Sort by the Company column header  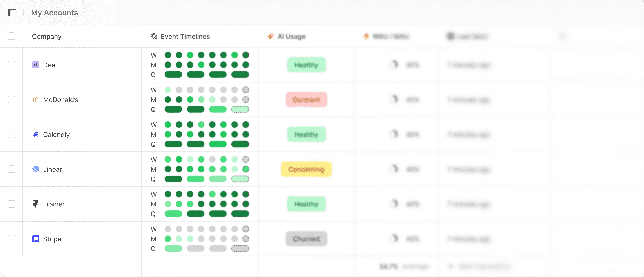click(x=46, y=37)
